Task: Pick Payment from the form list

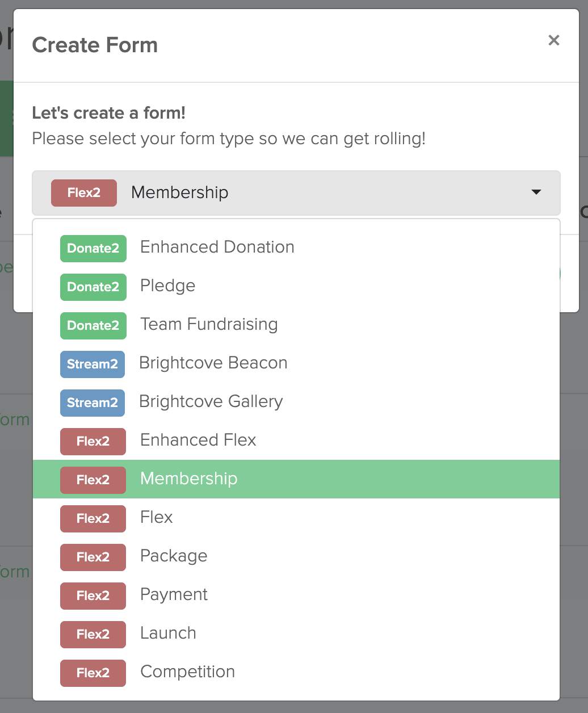Action: (x=174, y=595)
